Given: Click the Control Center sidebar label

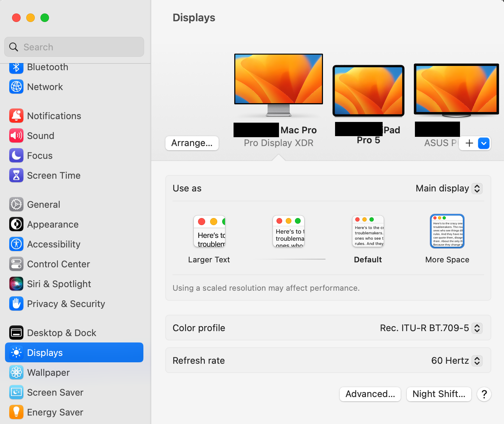Looking at the screenshot, I should coord(59,264).
